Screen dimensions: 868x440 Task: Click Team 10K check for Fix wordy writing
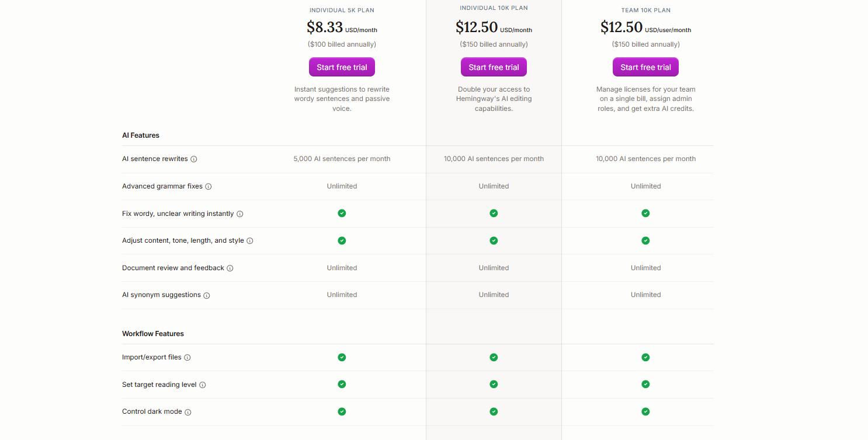(645, 213)
